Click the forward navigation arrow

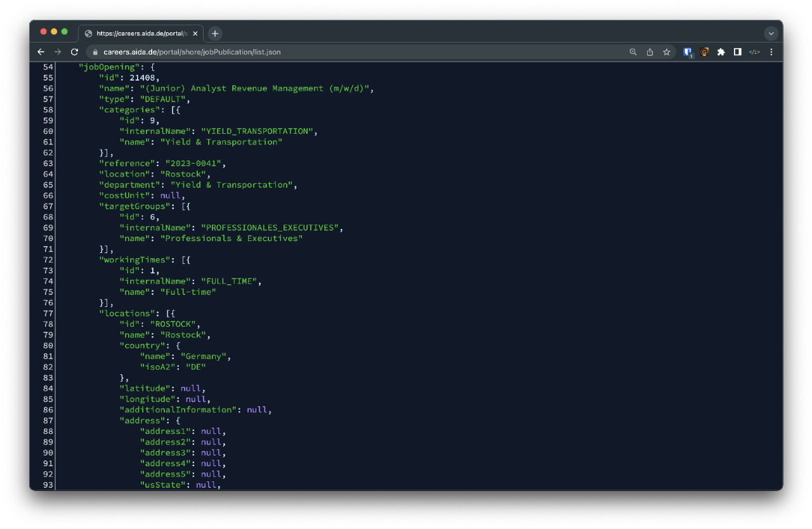tap(57, 51)
